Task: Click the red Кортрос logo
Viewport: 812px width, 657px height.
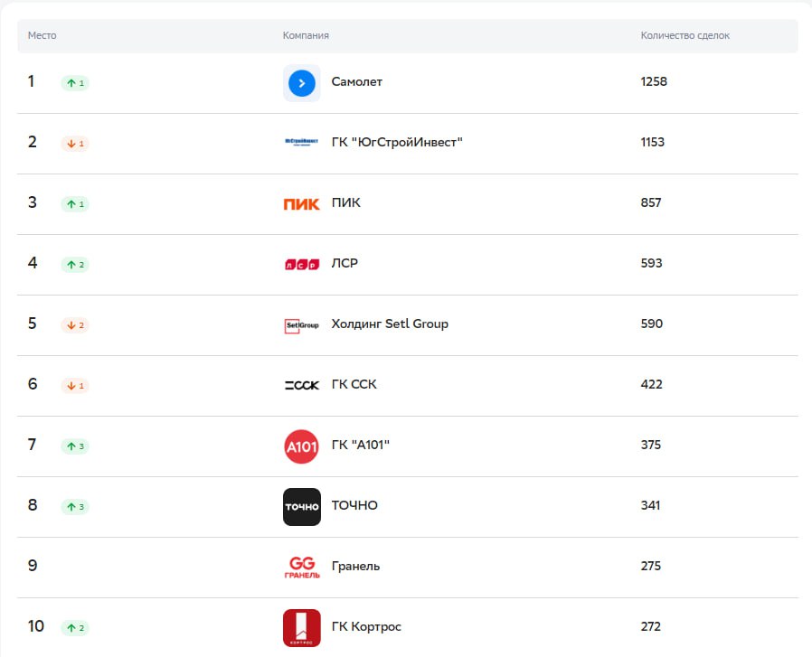Action: click(301, 628)
